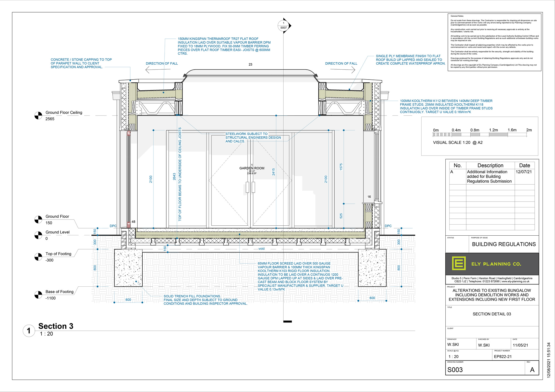Click the General Notes text box

pos(494,42)
